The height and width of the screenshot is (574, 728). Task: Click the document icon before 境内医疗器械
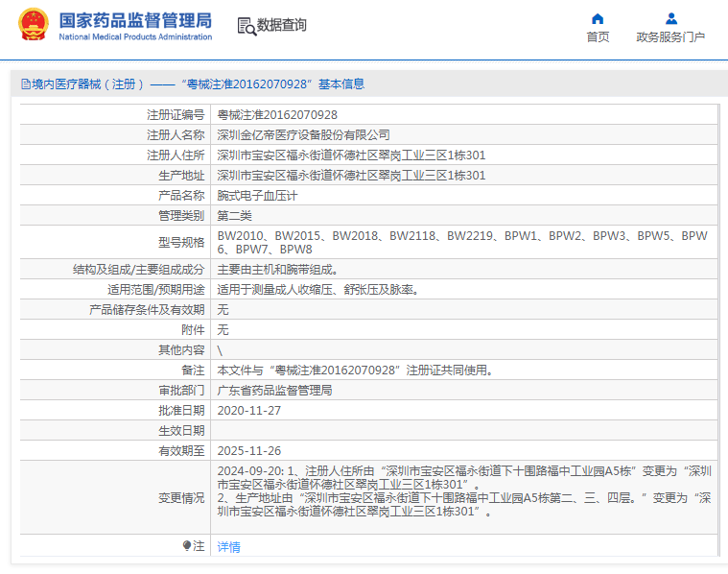click(26, 84)
